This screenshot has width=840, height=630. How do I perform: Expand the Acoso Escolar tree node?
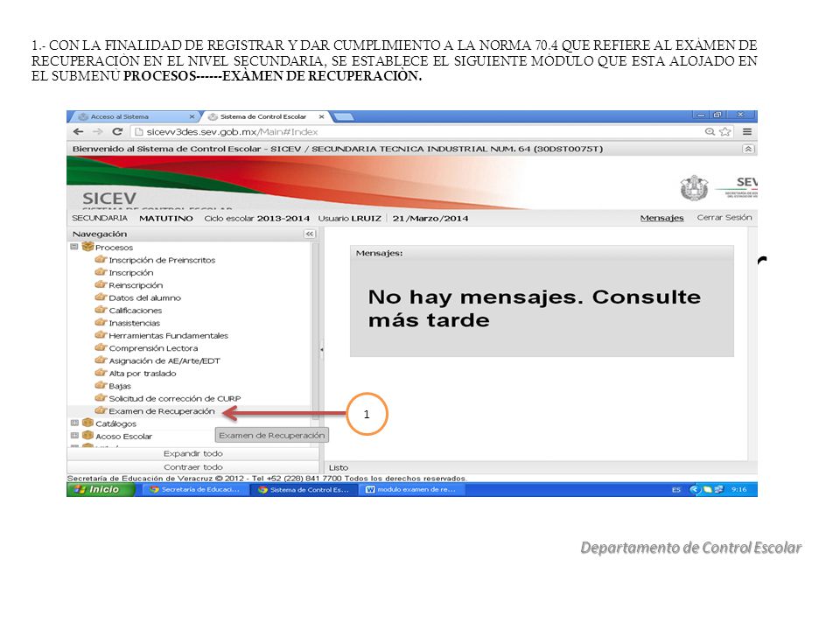point(73,436)
